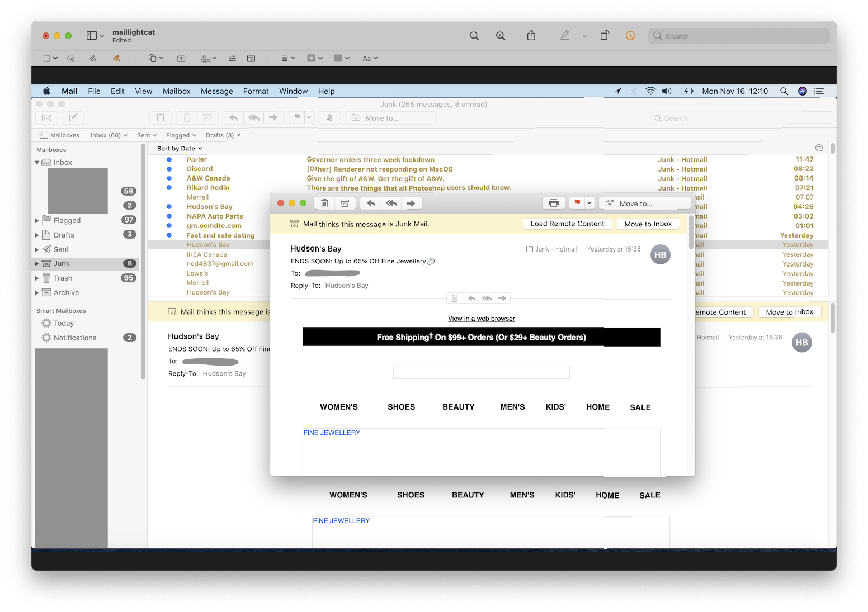This screenshot has width=868, height=612.
Task: Open the Adjust Color sliders tool
Action: pos(232,58)
